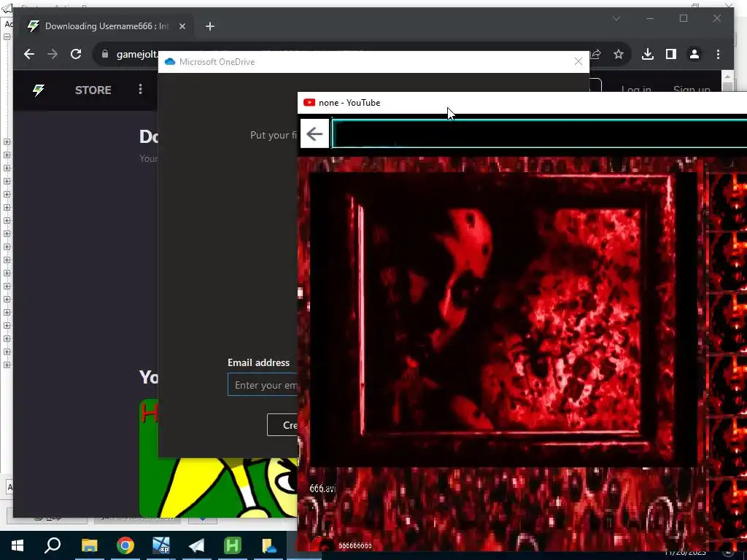Click the YouTube logo in title bar
The image size is (747, 560).
point(309,102)
